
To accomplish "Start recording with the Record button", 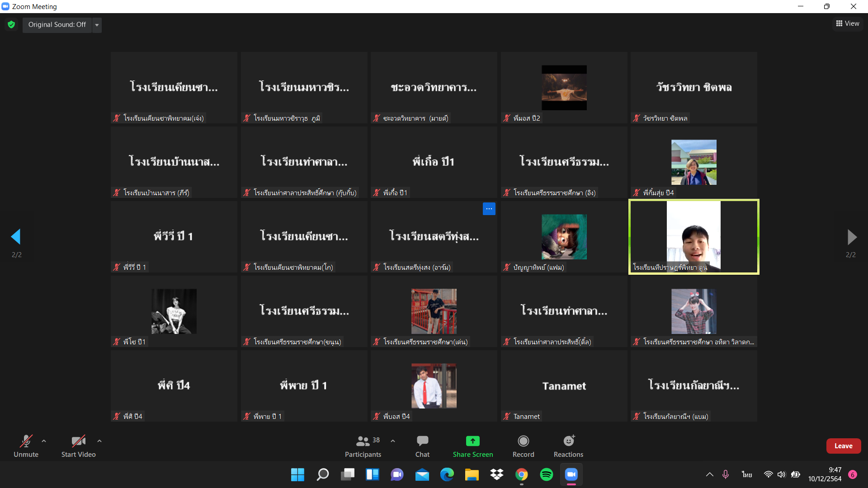I will (x=523, y=446).
